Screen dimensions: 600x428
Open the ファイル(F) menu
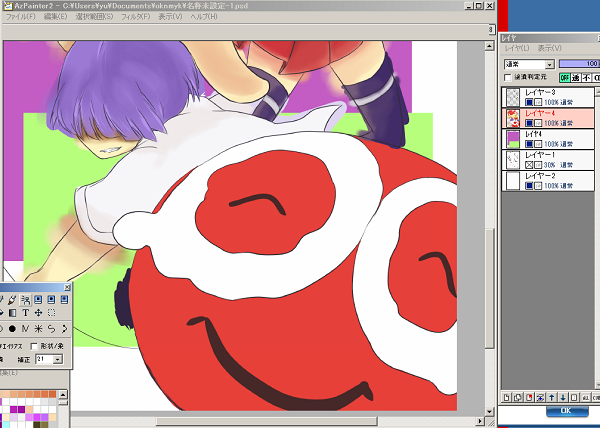click(x=20, y=16)
